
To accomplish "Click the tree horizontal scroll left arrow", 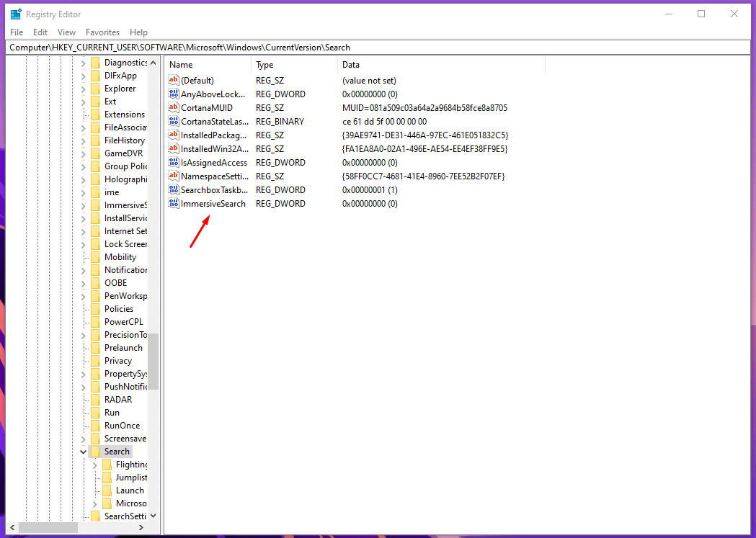I will tap(12, 527).
